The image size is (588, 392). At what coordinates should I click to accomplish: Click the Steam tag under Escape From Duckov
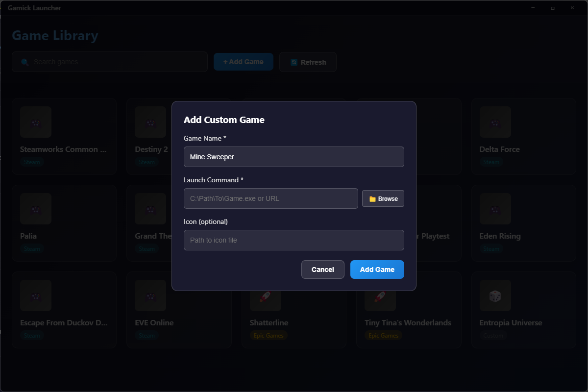(x=32, y=336)
